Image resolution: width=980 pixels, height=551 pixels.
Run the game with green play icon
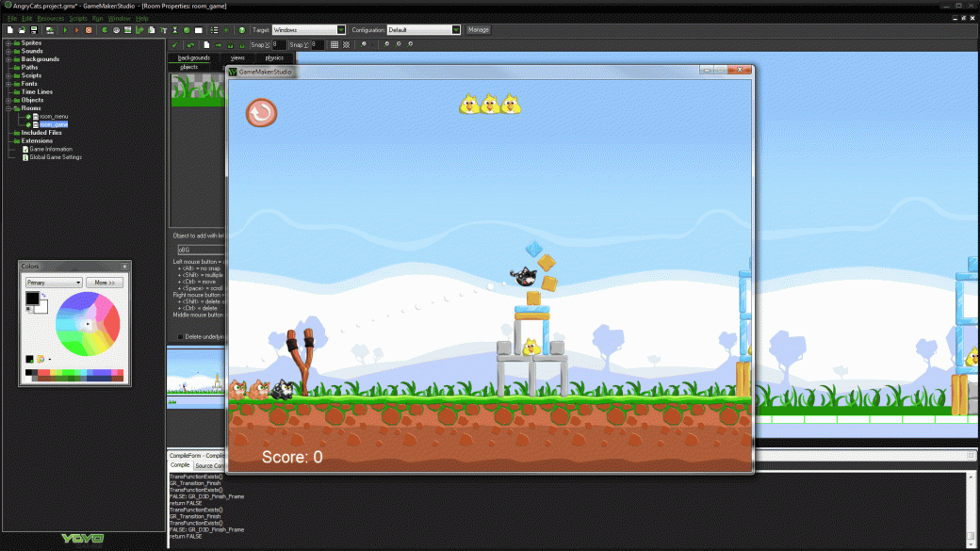(x=65, y=30)
